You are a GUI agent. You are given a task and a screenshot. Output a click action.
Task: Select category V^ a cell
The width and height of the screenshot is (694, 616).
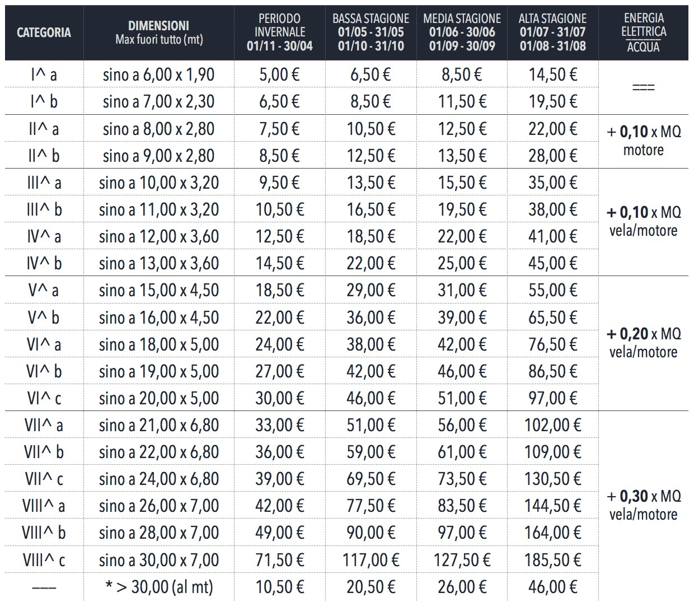point(44,290)
